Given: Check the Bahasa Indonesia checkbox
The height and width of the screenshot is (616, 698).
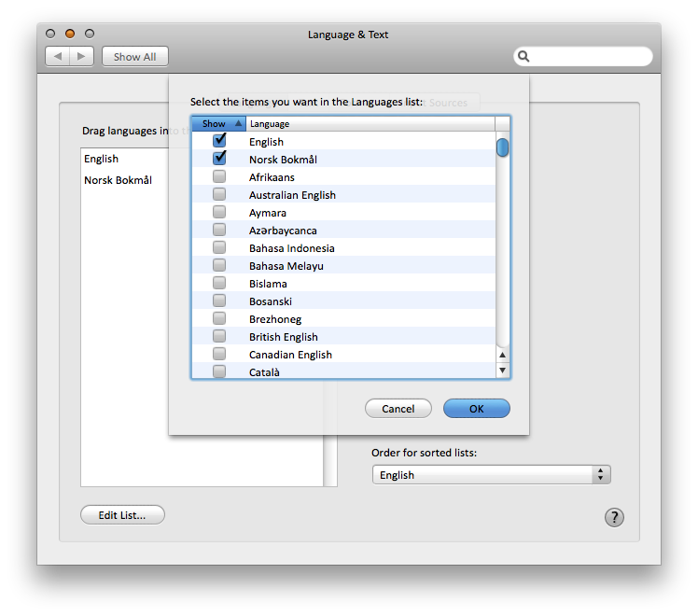Looking at the screenshot, I should 219,247.
